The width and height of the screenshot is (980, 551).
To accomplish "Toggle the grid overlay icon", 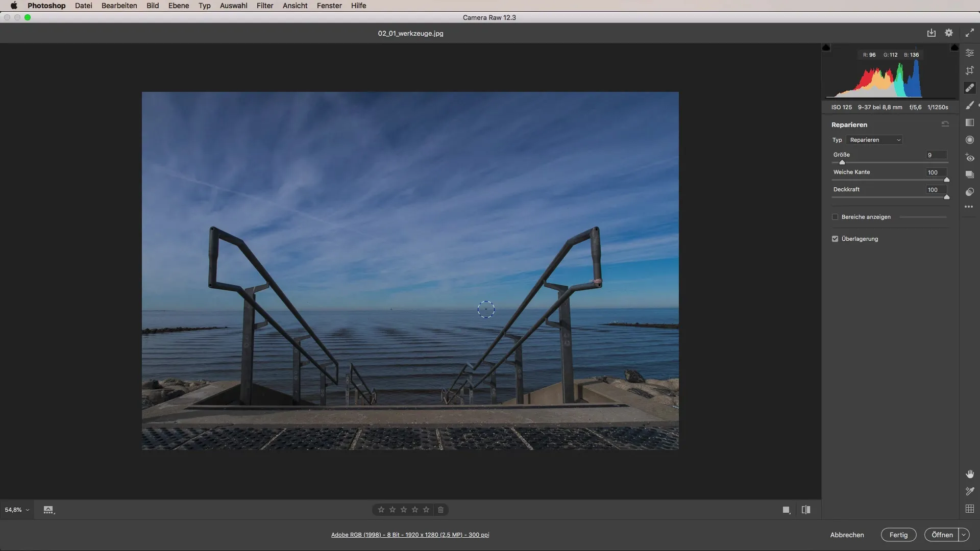I will (970, 509).
